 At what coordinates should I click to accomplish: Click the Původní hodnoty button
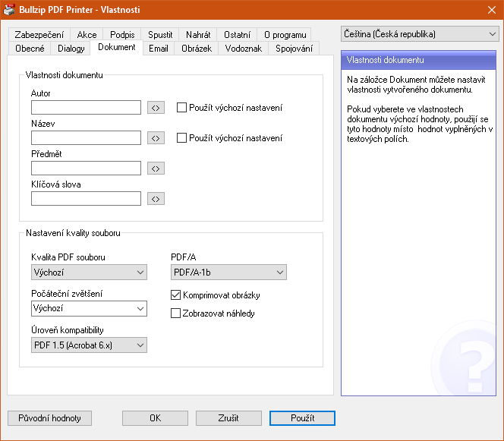pyautogui.click(x=49, y=418)
